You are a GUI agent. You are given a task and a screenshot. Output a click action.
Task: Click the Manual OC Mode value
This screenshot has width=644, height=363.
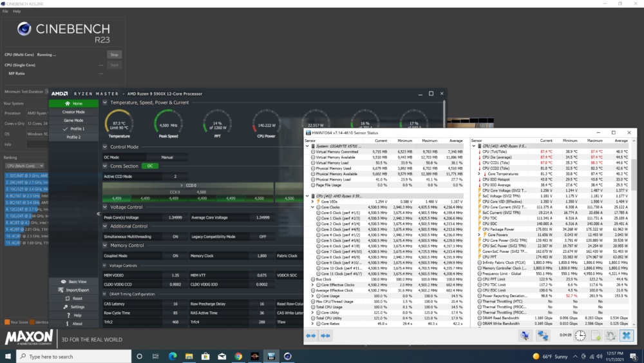coord(167,157)
